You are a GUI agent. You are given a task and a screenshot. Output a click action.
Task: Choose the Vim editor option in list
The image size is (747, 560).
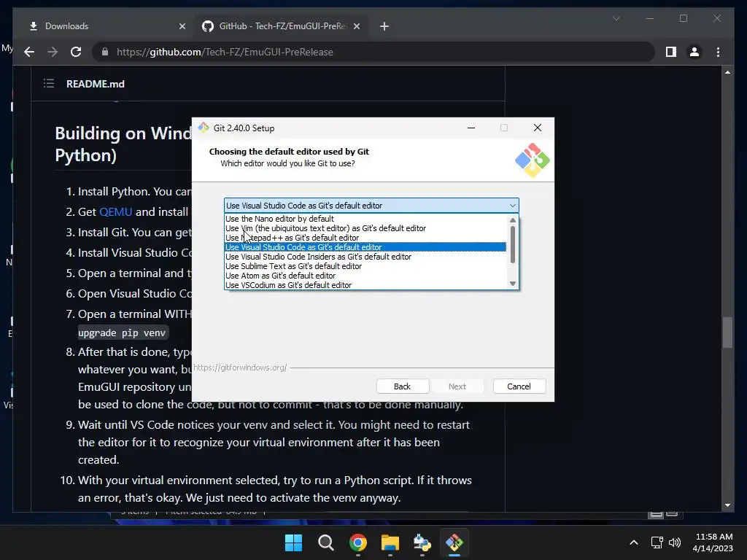click(x=365, y=228)
